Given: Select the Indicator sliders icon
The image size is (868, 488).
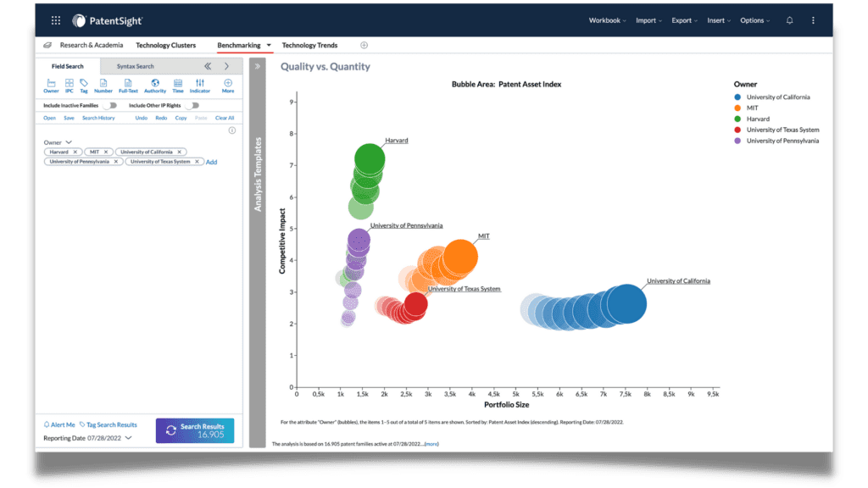Looking at the screenshot, I should click(x=200, y=86).
